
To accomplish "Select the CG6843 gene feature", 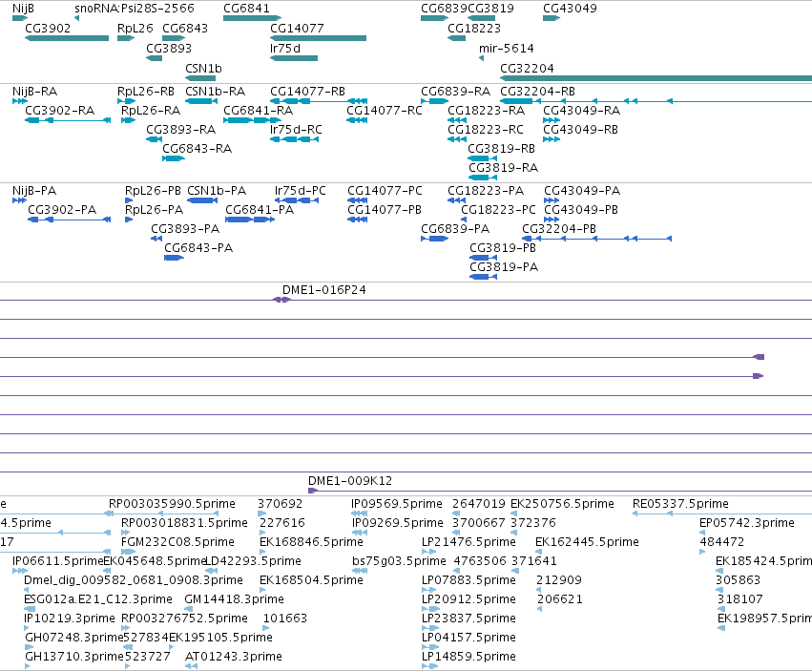I will (x=174, y=38).
